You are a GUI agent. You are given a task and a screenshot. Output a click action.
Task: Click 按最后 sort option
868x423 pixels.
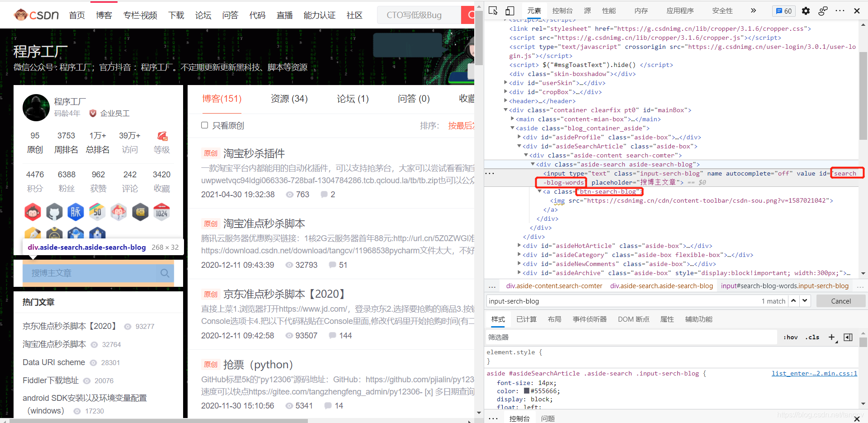(461, 126)
